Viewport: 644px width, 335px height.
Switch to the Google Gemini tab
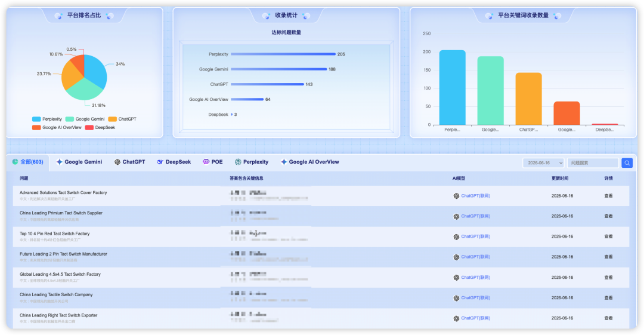point(79,162)
